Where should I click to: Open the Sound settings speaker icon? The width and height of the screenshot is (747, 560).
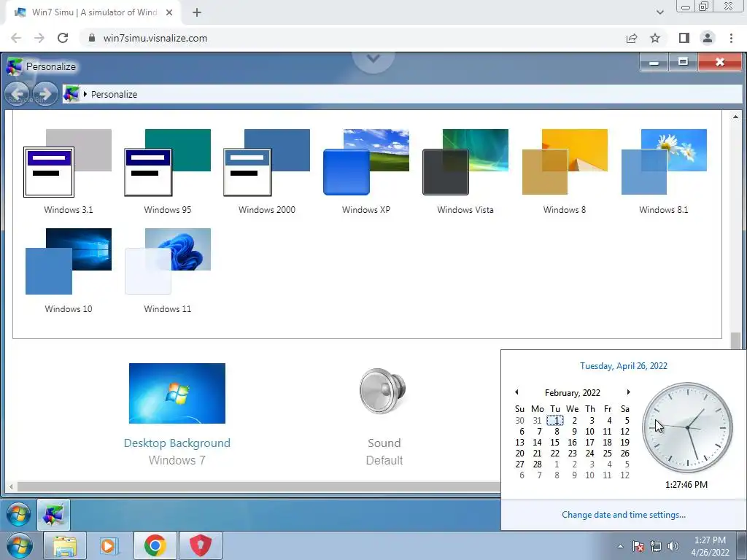(x=383, y=391)
